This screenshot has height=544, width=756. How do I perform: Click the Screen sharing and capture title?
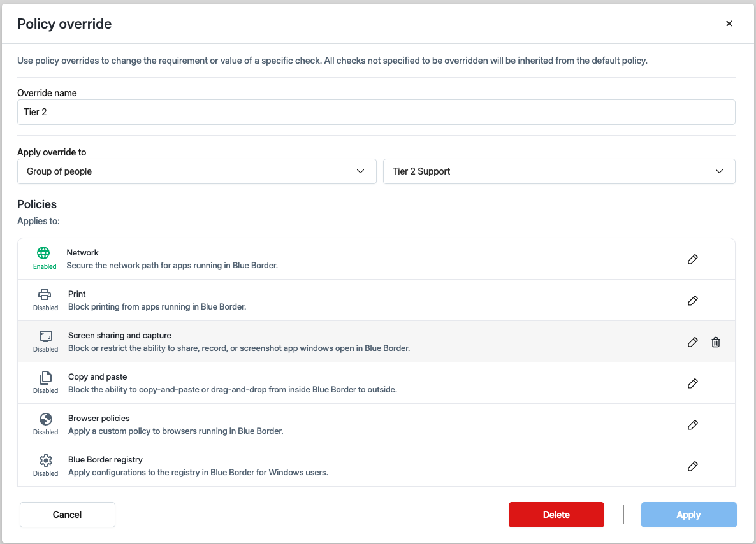pyautogui.click(x=120, y=335)
